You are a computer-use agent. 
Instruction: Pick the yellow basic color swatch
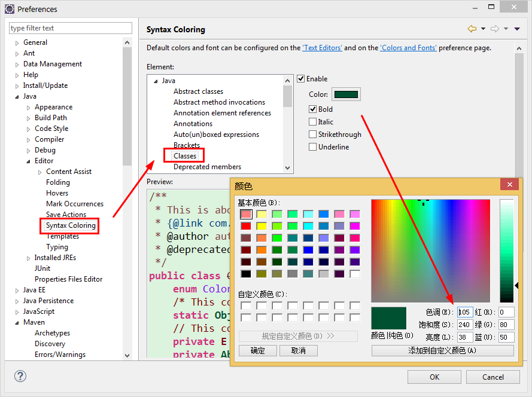(262, 226)
